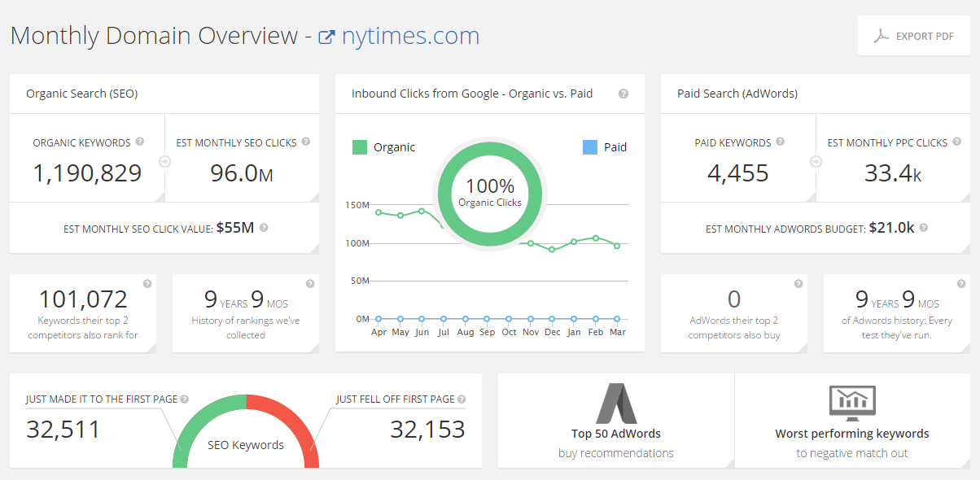Click the zero AdWords competitors value
980x480 pixels.
734,299
